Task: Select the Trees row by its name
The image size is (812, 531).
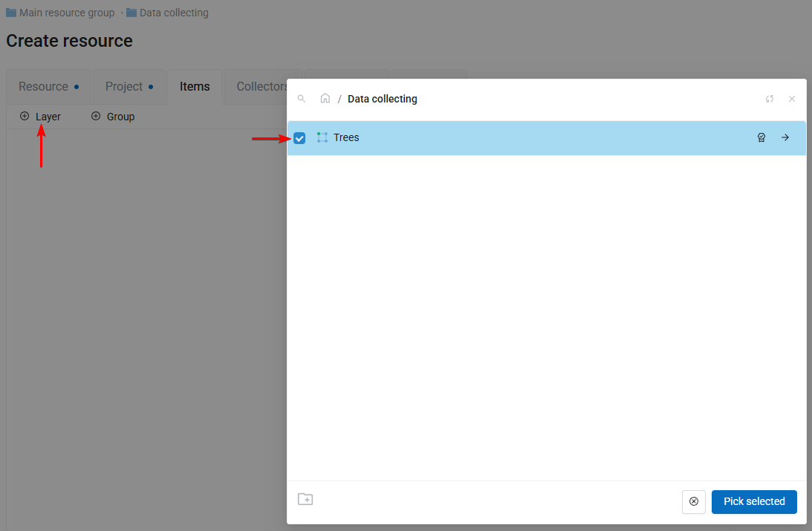Action: (x=346, y=137)
